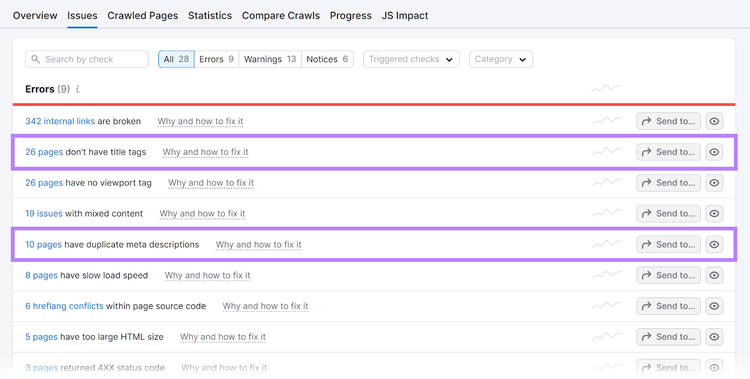Show why and how to fix mixed content
The image size is (750, 379).
click(x=202, y=213)
